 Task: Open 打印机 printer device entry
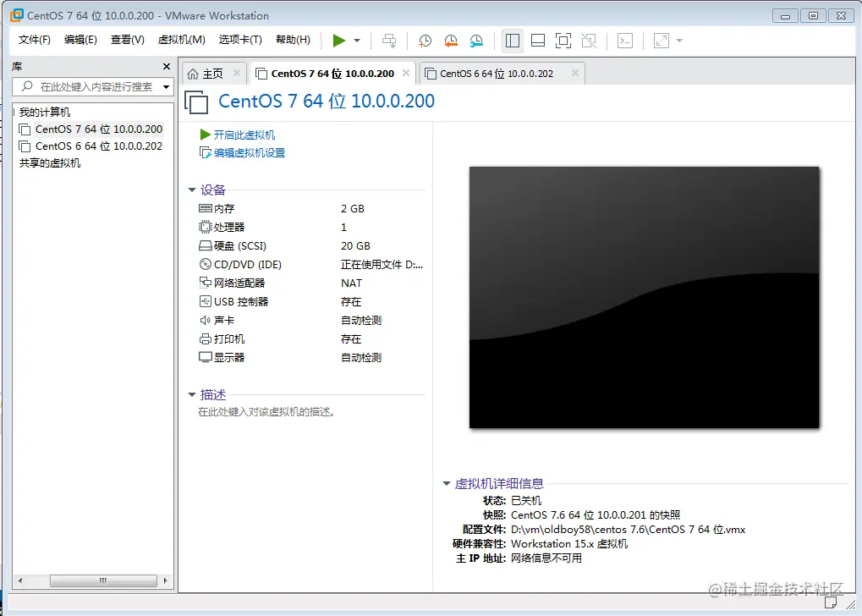pos(222,338)
